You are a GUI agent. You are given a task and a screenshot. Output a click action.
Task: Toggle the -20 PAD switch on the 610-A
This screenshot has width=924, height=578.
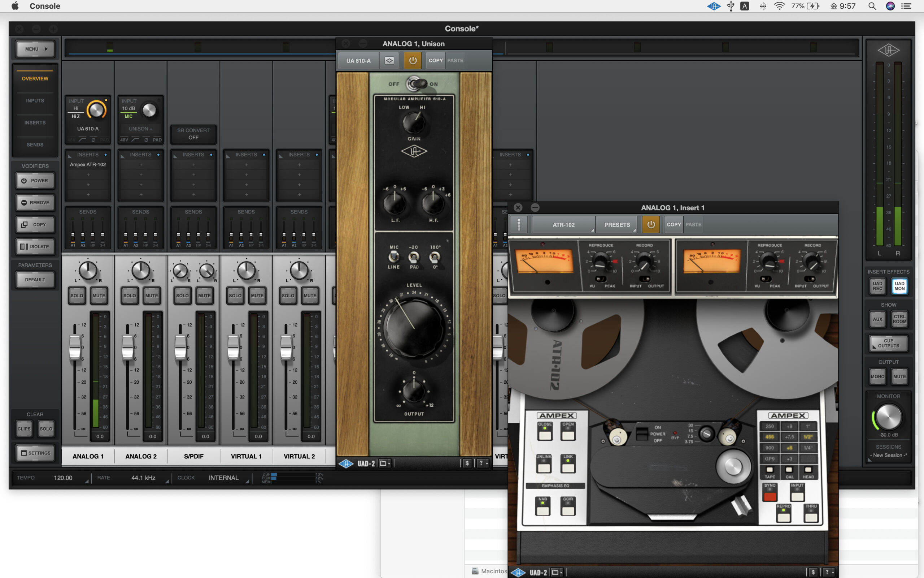pyautogui.click(x=414, y=257)
